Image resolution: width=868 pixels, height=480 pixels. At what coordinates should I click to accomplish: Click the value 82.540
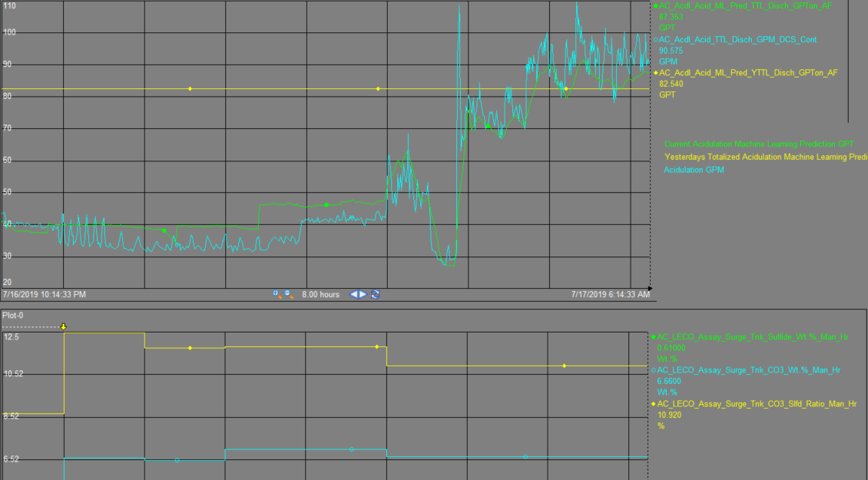tap(671, 84)
